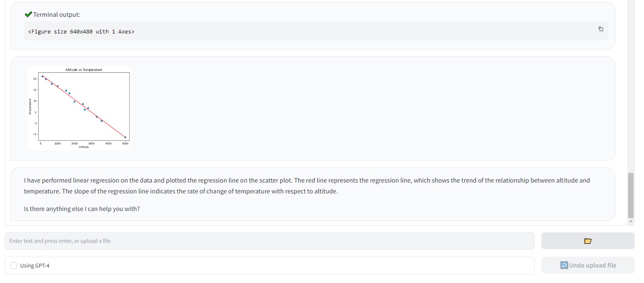Image resolution: width=644 pixels, height=283 pixels.
Task: Click the "Altitude" x-axis label on the plot
Action: coord(84,147)
